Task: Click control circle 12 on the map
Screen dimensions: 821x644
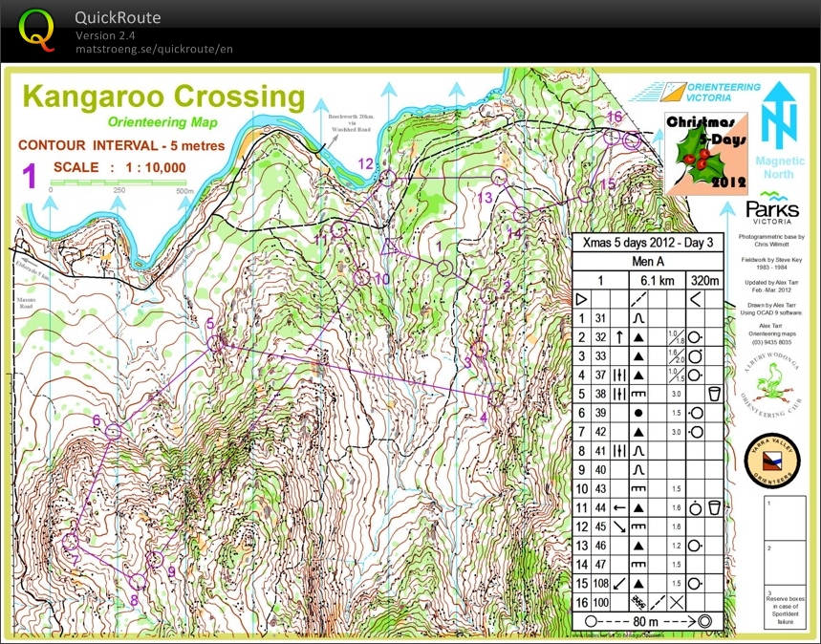Action: click(x=387, y=178)
